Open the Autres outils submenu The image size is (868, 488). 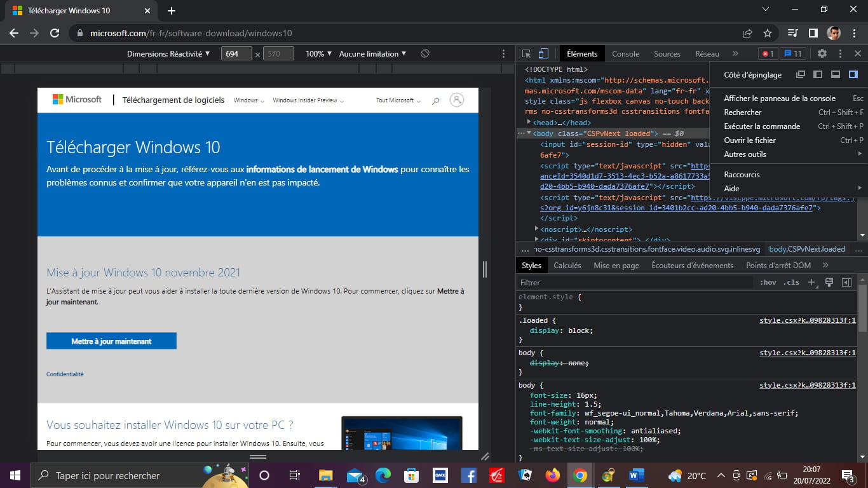[x=789, y=154]
